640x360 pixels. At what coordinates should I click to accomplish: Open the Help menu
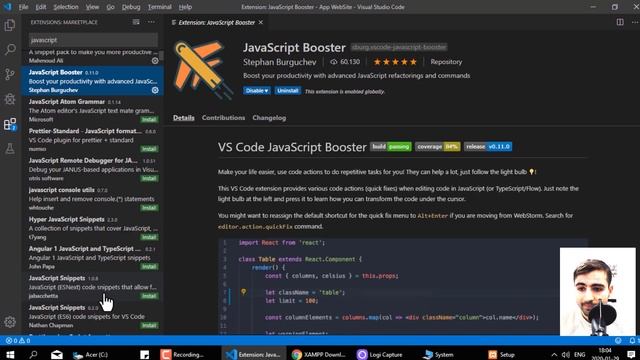coord(185,7)
